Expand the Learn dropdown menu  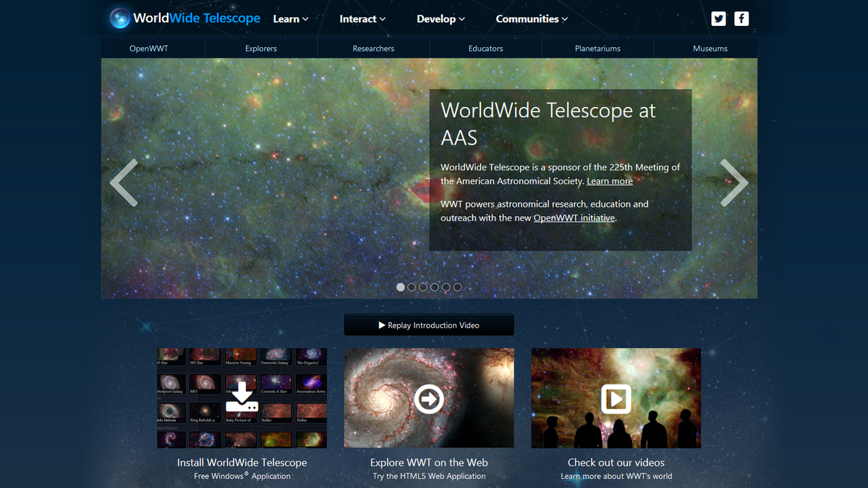coord(291,19)
